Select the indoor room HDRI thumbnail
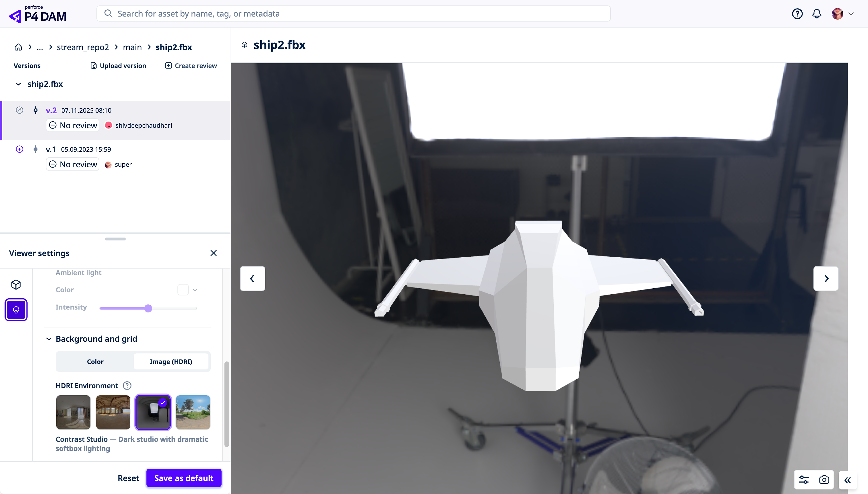Viewport: 868px width, 494px height. coord(73,412)
